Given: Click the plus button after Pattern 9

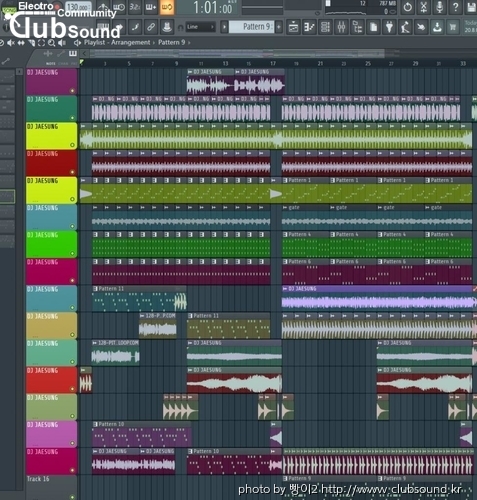Looking at the screenshot, I should point(279,27).
